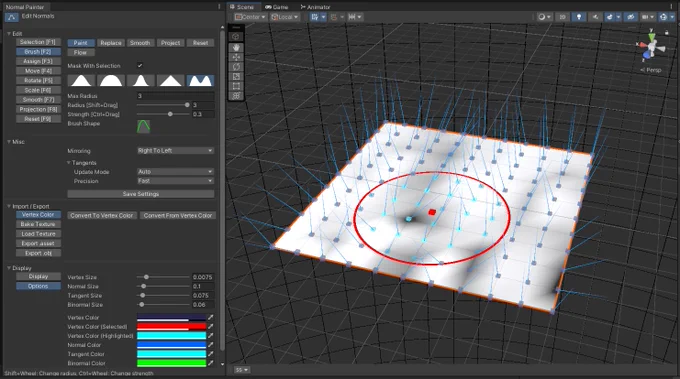Select the Move tool in scene overlay
Viewport: 680px width, 379px height.
[x=236, y=57]
